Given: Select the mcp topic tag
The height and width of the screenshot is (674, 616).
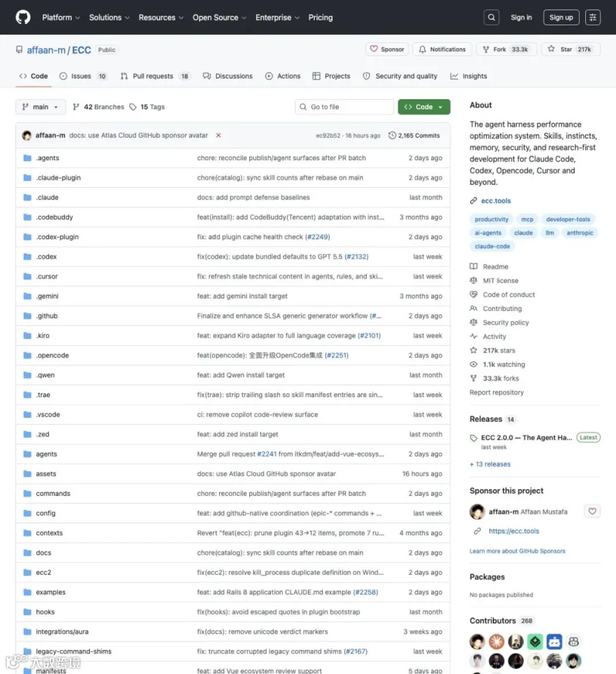Looking at the screenshot, I should tap(527, 219).
